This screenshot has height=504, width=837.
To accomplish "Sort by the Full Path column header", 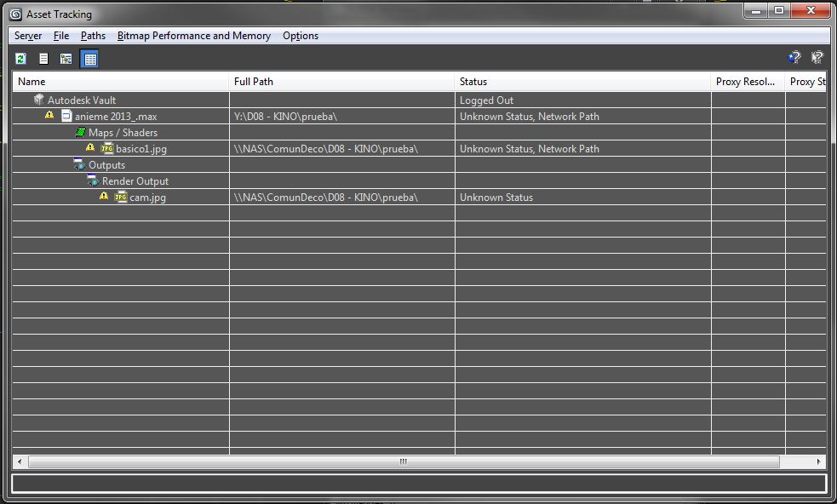I will 342,82.
